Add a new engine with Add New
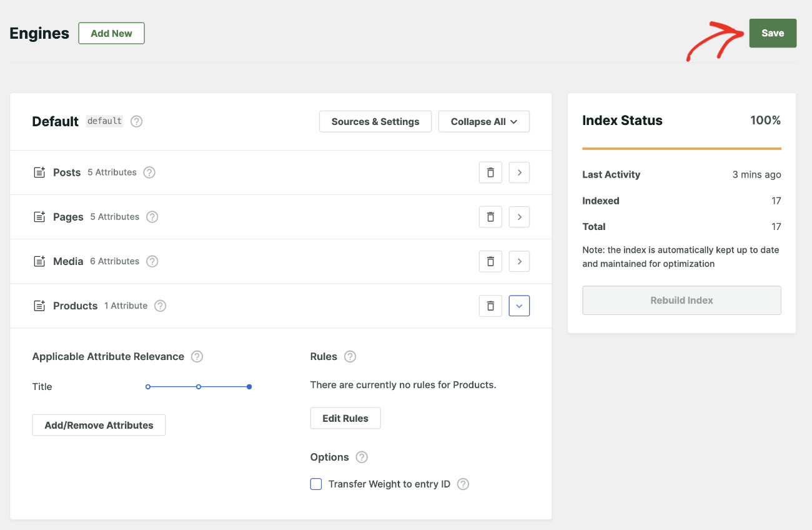 [111, 33]
